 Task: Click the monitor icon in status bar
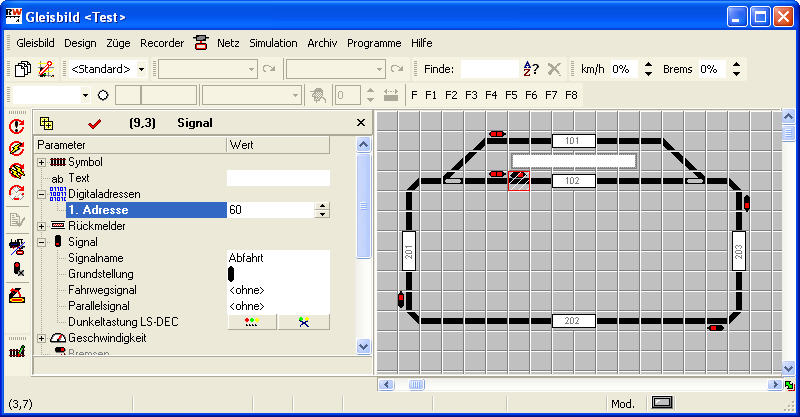662,403
